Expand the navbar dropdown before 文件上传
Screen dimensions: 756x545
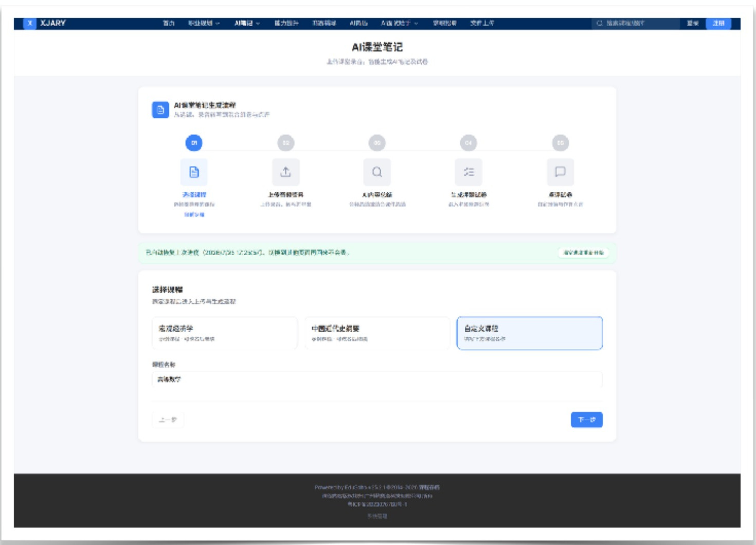(399, 23)
